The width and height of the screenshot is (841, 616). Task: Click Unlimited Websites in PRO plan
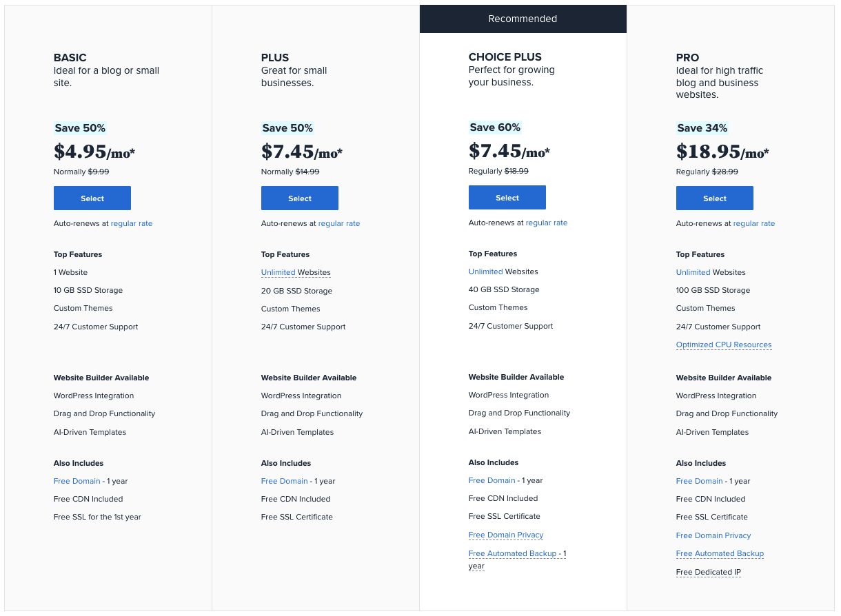click(711, 273)
